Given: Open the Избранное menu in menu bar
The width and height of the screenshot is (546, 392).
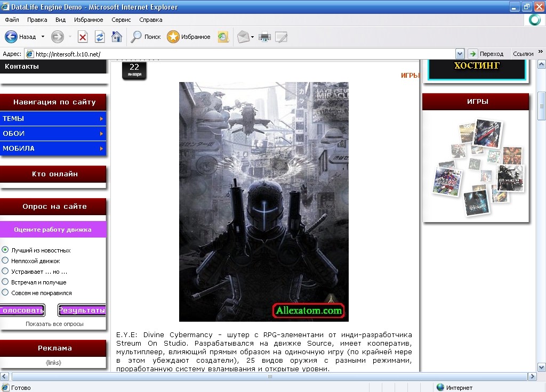Looking at the screenshot, I should click(x=89, y=20).
